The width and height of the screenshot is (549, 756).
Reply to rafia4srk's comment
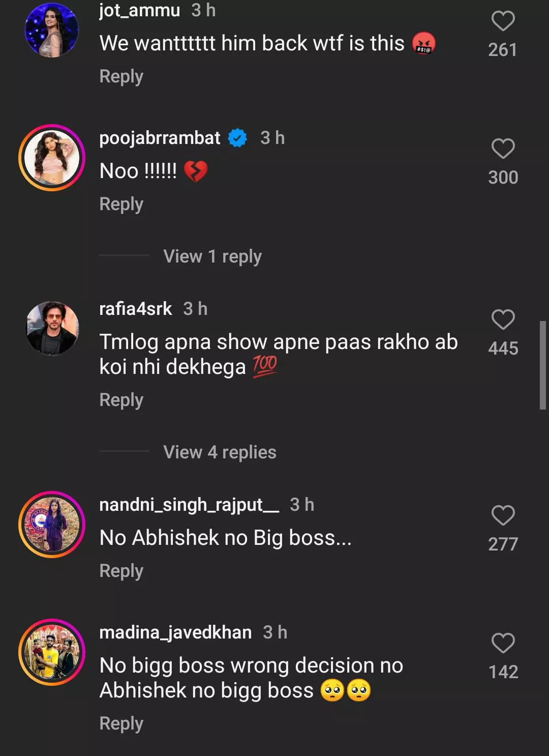(121, 400)
